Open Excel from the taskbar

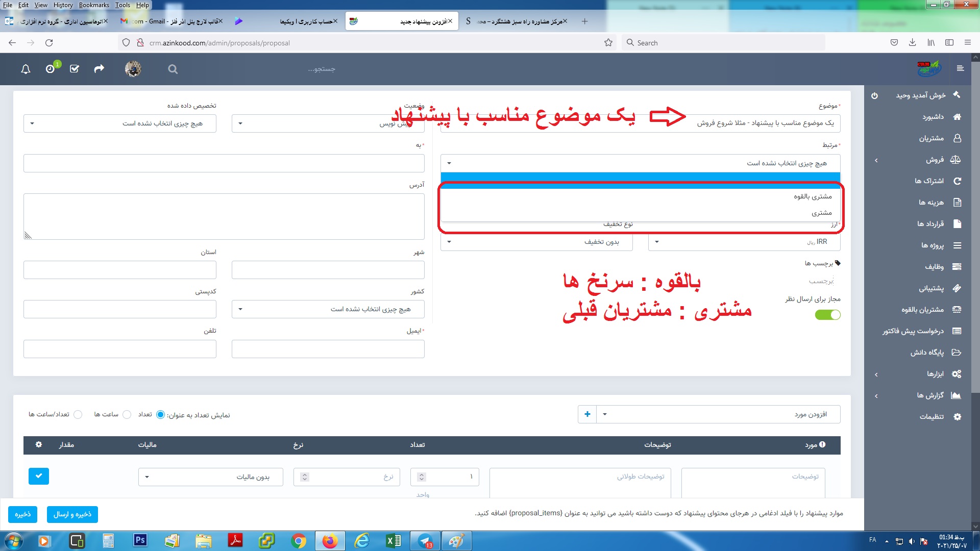394,540
